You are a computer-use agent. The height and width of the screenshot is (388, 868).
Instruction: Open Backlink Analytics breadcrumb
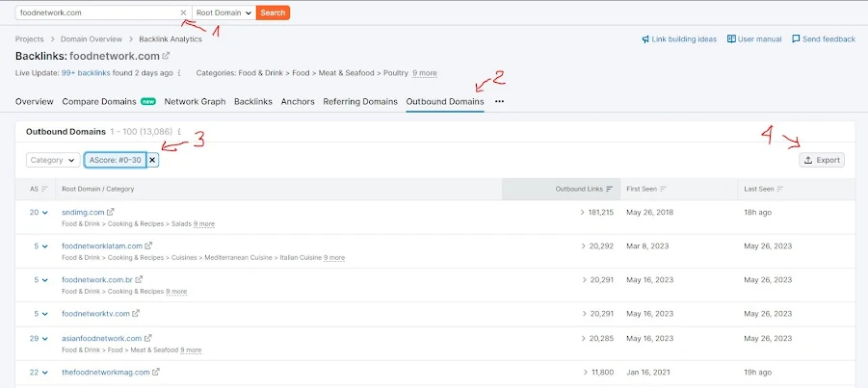171,39
